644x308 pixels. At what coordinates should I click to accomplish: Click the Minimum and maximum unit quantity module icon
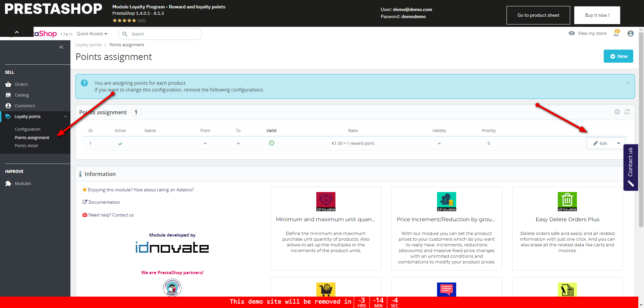[326, 201]
